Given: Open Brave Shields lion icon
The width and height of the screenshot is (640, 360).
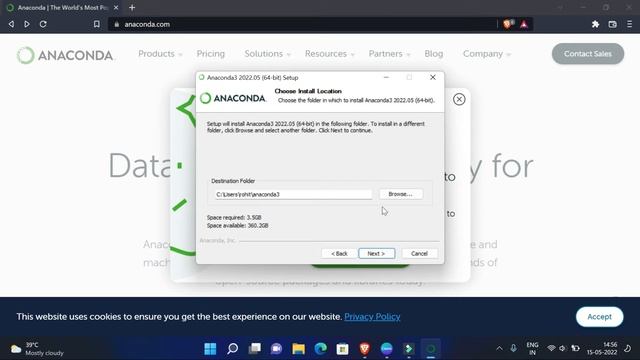Looking at the screenshot, I should [508, 24].
